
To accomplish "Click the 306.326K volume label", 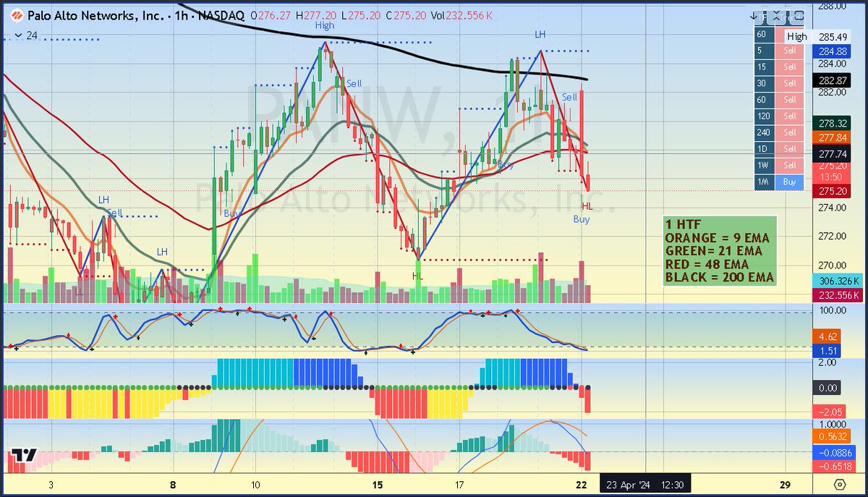I will tap(839, 281).
